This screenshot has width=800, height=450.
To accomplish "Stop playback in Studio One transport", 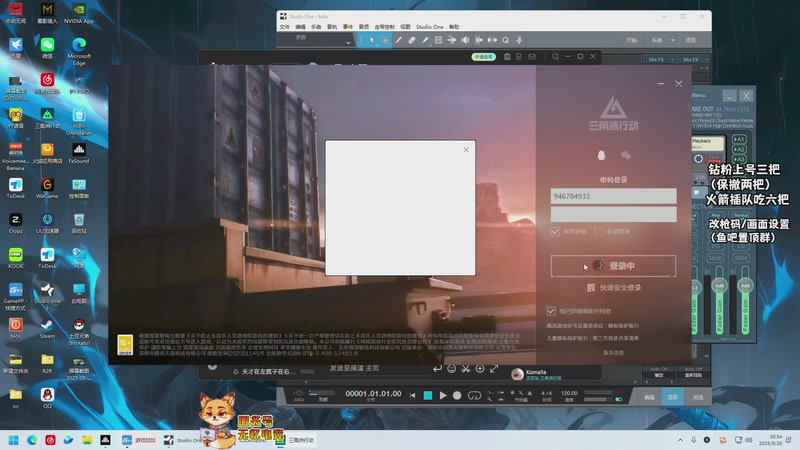I will [x=428, y=395].
